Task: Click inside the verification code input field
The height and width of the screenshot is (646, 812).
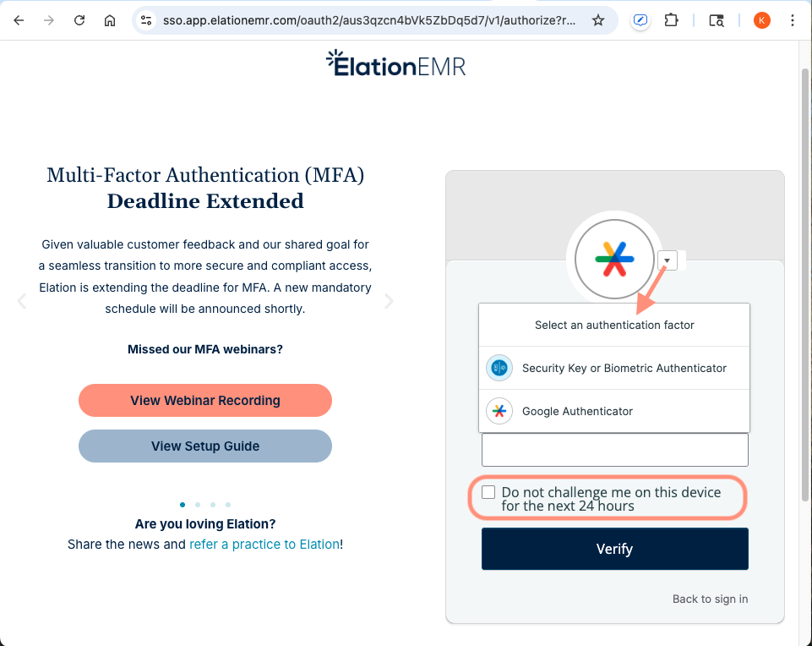Action: (614, 450)
